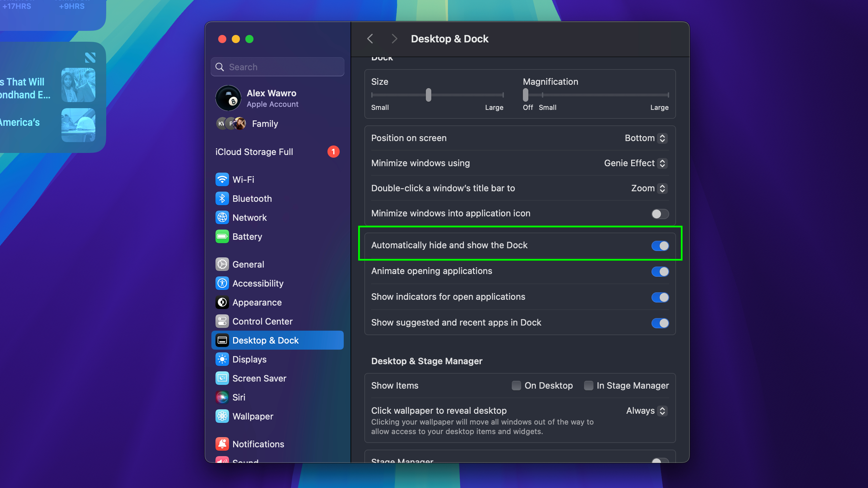Click the Magnification slider handle
Viewport: 868px width, 488px height.
(x=526, y=95)
